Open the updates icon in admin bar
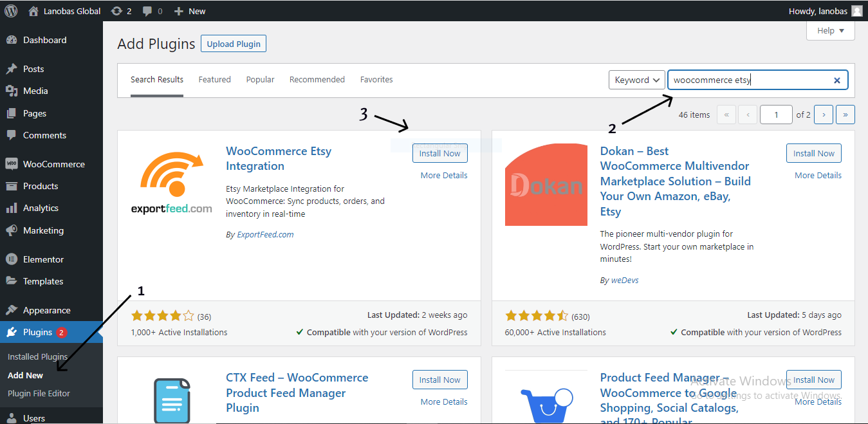Viewport: 868px width, 424px height. pos(116,11)
